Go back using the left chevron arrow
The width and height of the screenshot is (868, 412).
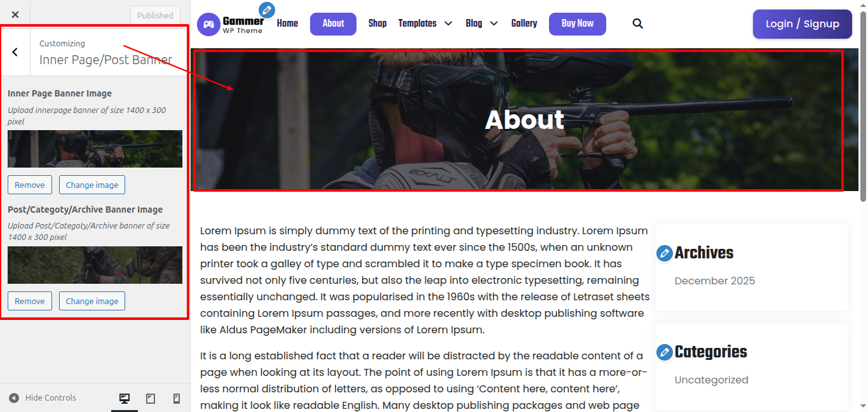click(15, 52)
